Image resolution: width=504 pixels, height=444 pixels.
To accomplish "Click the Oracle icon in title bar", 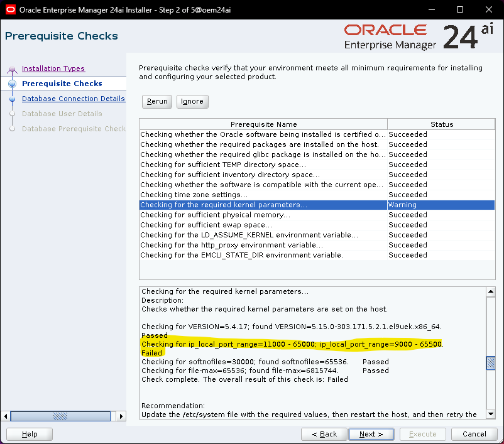I will 10,9.
